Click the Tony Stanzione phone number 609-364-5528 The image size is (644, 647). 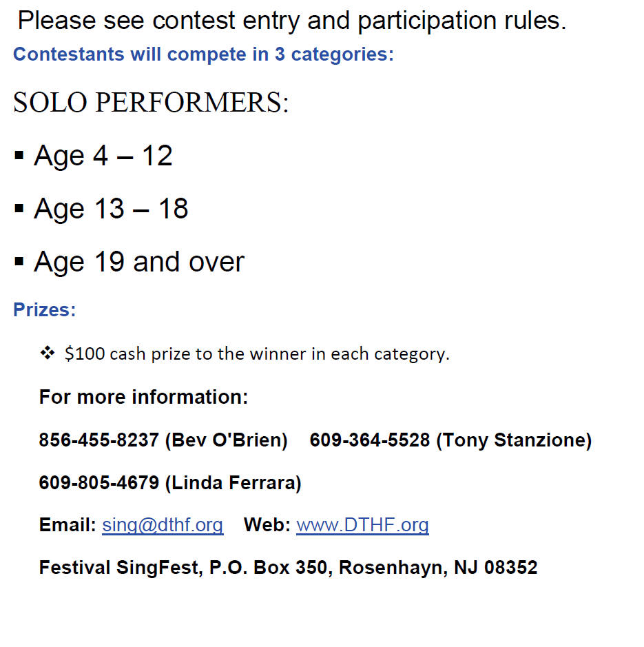click(370, 440)
